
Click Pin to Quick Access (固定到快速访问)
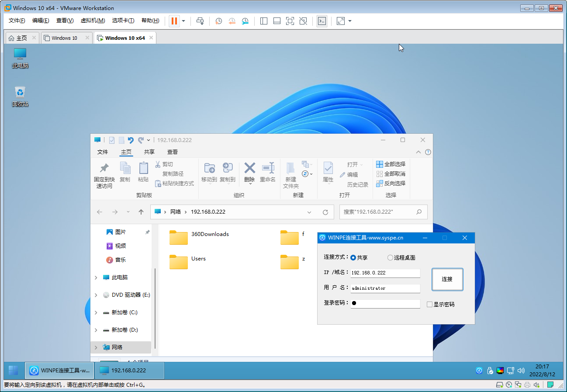[104, 176]
